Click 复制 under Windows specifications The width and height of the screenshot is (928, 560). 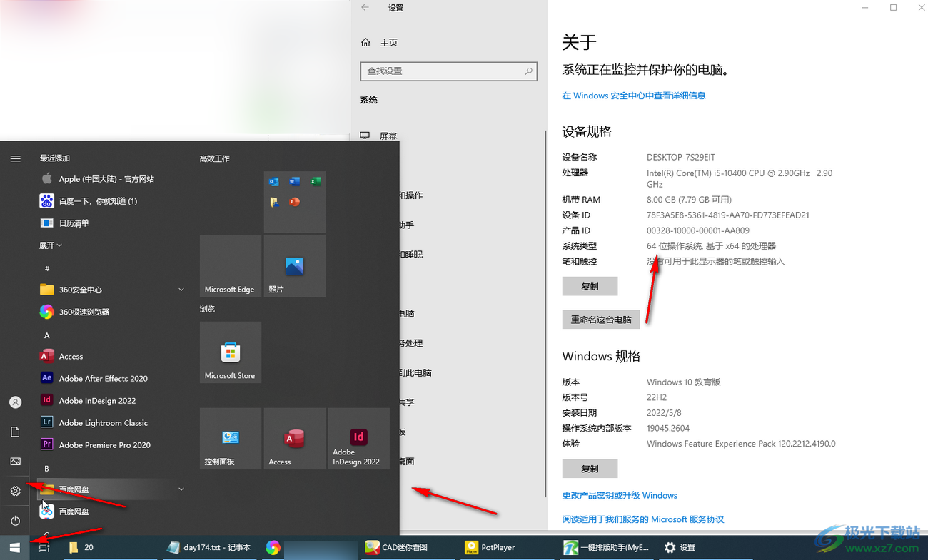(590, 469)
